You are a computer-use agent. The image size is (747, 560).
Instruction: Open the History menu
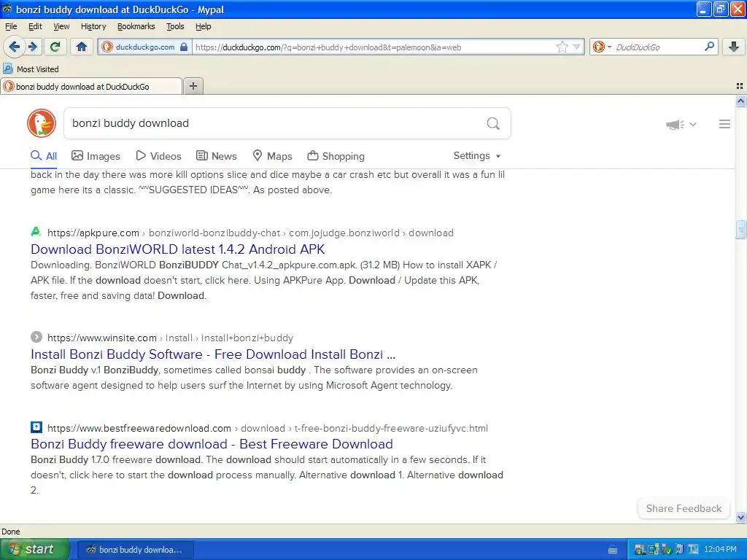(x=93, y=26)
